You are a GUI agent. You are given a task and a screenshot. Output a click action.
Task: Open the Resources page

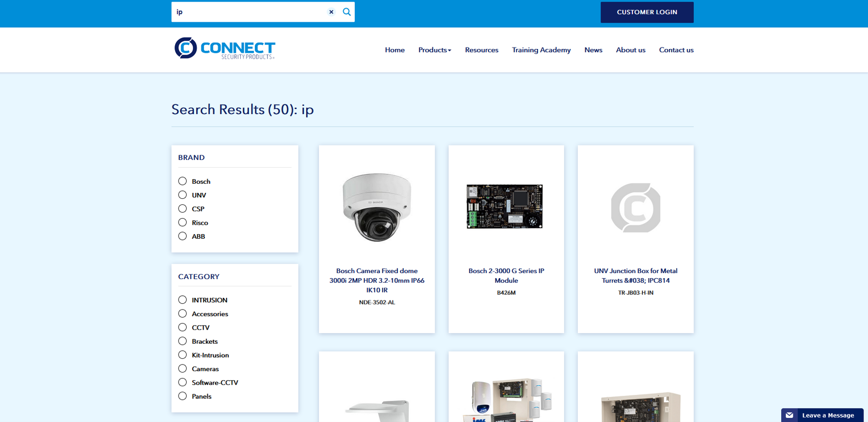(x=481, y=50)
